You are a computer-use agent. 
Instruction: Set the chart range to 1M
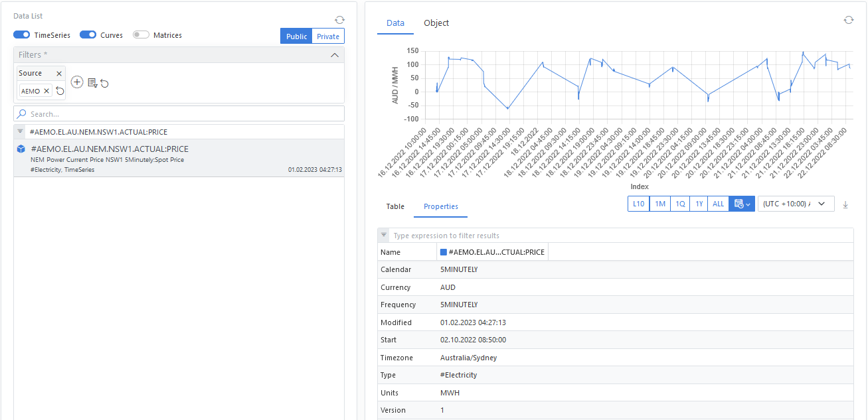pos(660,204)
